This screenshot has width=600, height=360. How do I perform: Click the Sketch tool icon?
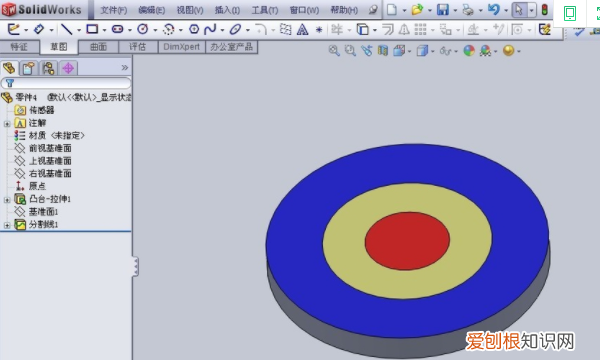point(13,29)
